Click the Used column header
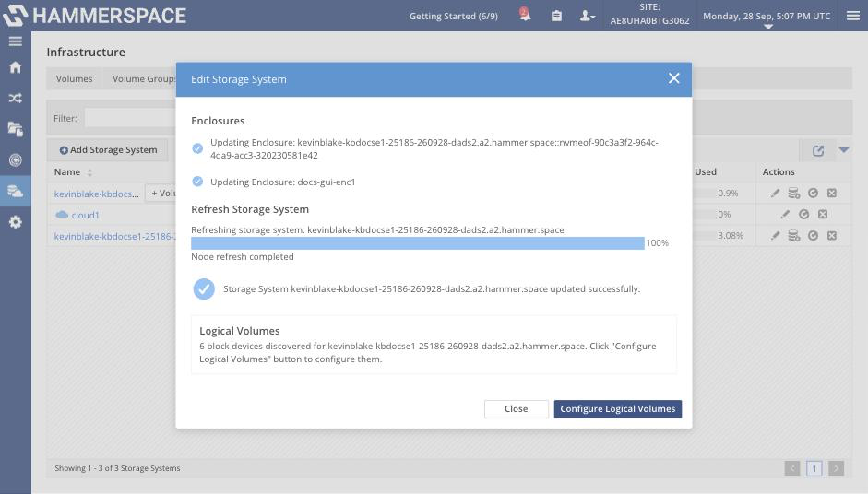This screenshot has width=868, height=494. click(706, 172)
